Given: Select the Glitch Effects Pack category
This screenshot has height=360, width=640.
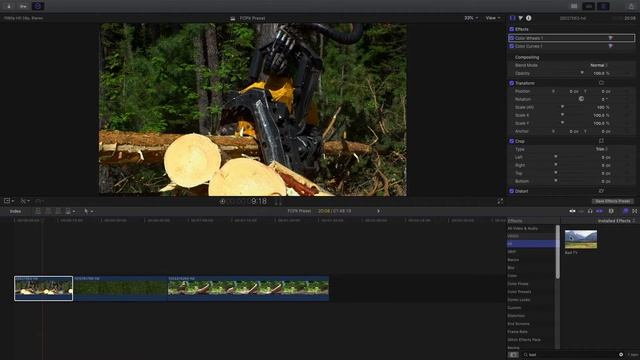Looking at the screenshot, I should click(x=524, y=340).
